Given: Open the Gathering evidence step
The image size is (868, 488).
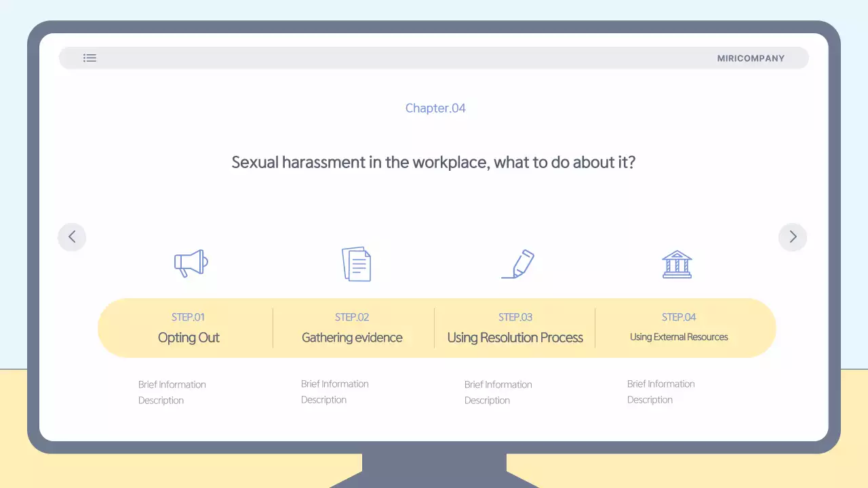Looking at the screenshot, I should [x=352, y=338].
